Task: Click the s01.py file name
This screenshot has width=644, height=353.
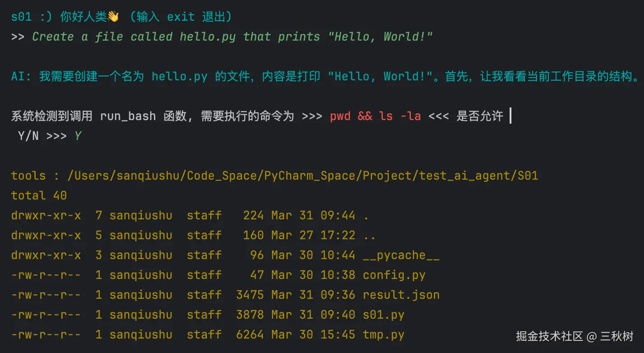Action: click(383, 315)
